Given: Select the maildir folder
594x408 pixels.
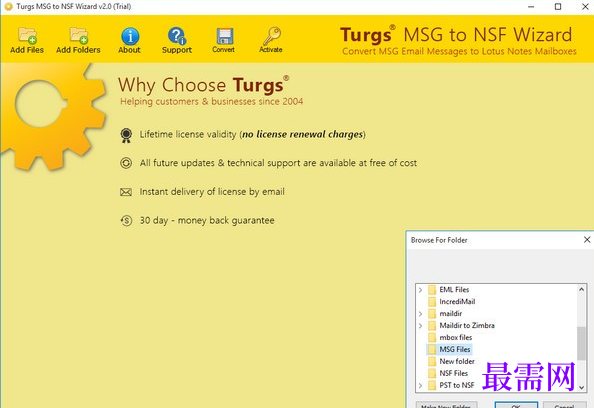Looking at the screenshot, I should click(x=450, y=314).
